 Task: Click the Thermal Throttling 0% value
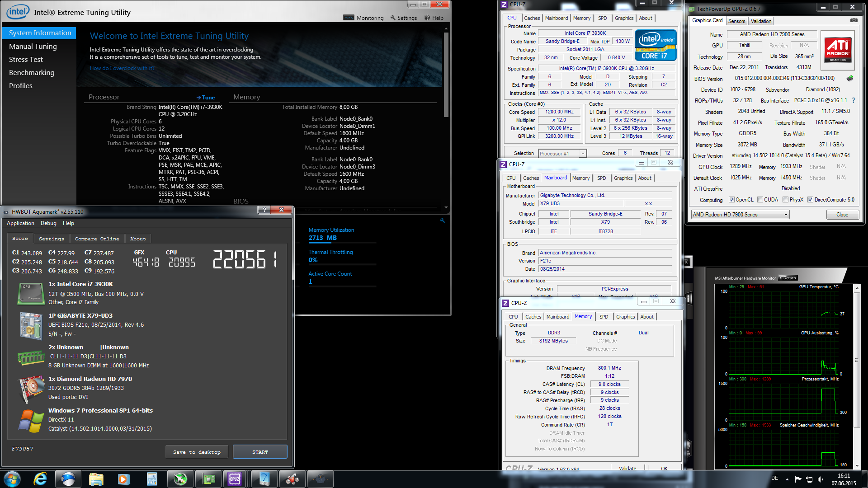313,260
